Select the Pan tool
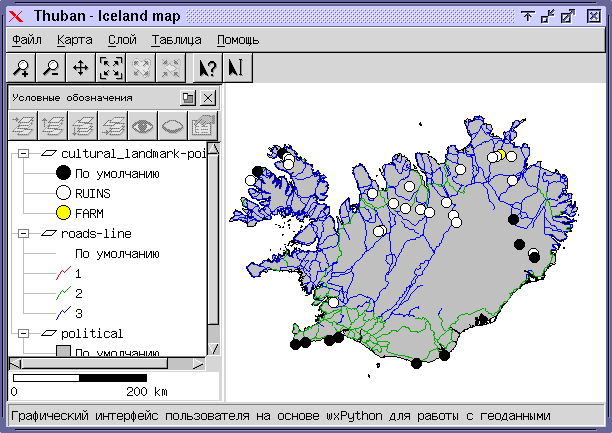Screen dimensions: 612x433 point(81,68)
